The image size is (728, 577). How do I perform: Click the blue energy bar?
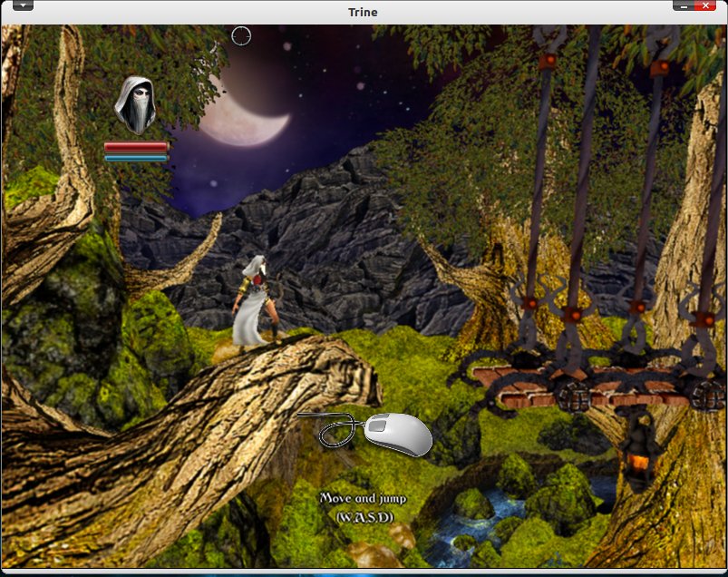point(136,158)
